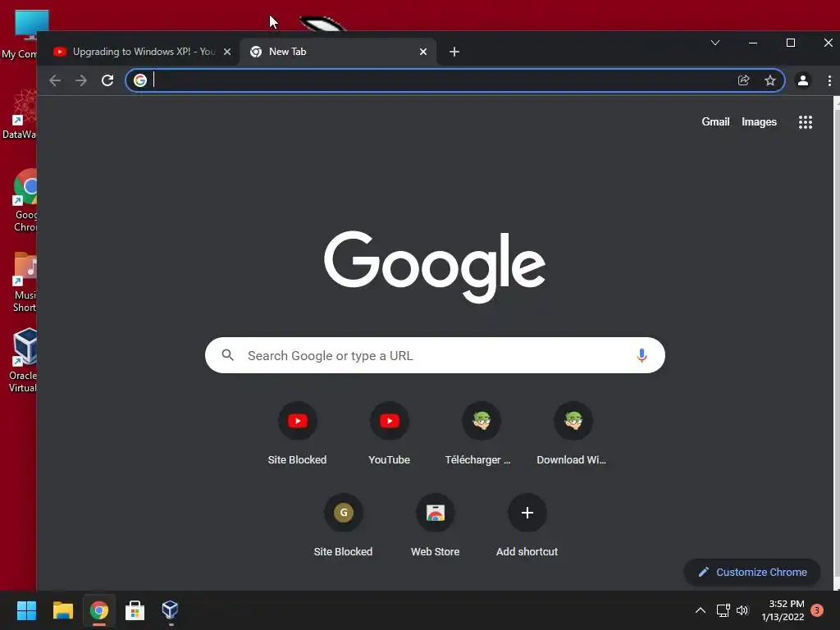This screenshot has height=630, width=840.
Task: Click the Customize Chrome button
Action: pos(752,572)
